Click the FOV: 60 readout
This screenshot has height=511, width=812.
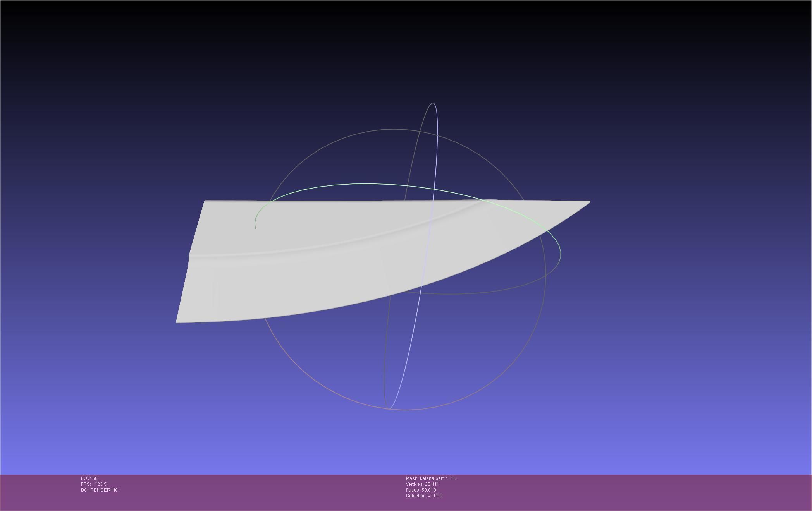tap(89, 478)
